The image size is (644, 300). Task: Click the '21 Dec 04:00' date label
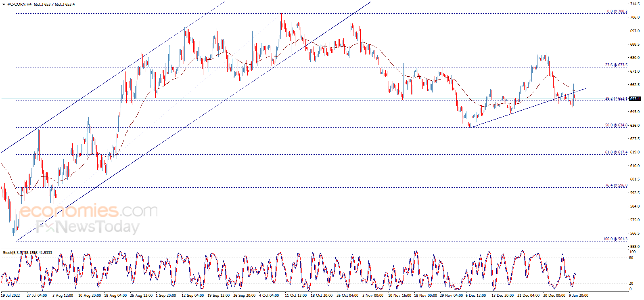(528, 296)
